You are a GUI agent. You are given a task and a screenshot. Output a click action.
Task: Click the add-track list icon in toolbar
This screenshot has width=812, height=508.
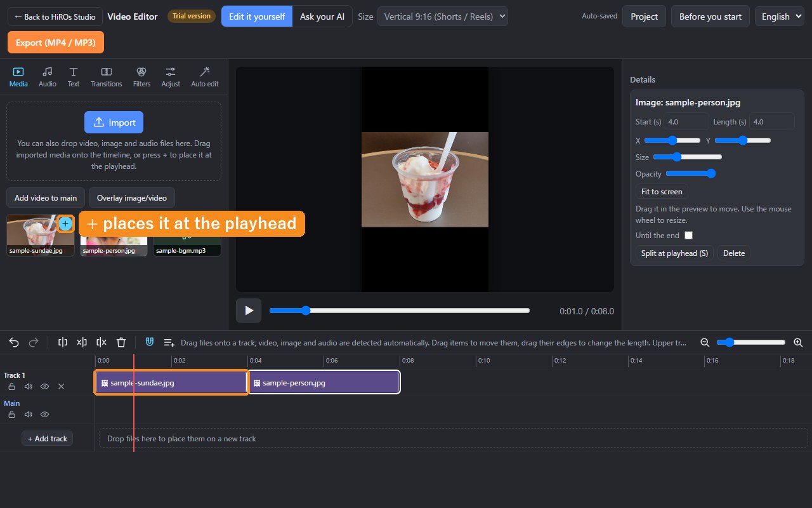169,342
